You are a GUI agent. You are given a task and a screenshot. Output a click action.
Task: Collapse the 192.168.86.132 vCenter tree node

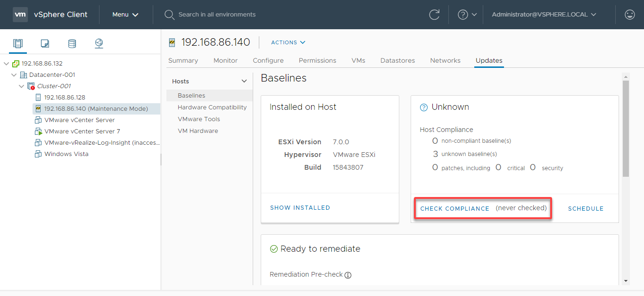point(6,64)
